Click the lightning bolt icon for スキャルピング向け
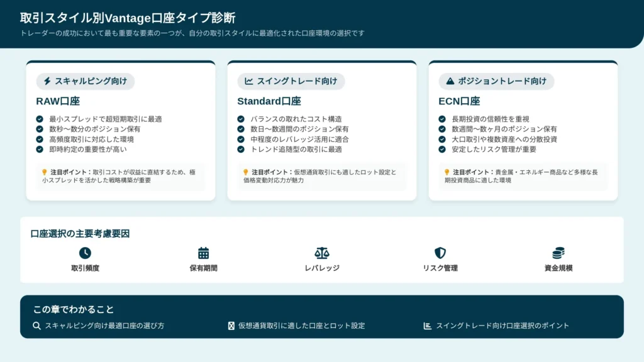 pos(47,81)
